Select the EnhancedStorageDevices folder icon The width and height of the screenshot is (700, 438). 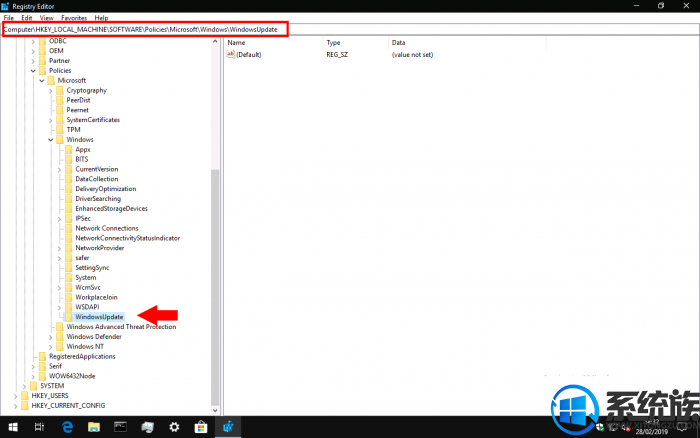(69, 208)
